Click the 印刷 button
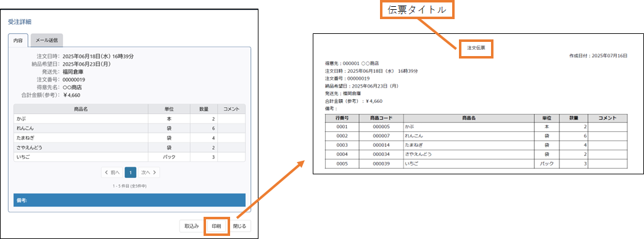Image resolution: width=644 pixels, height=239 pixels. pyautogui.click(x=217, y=226)
